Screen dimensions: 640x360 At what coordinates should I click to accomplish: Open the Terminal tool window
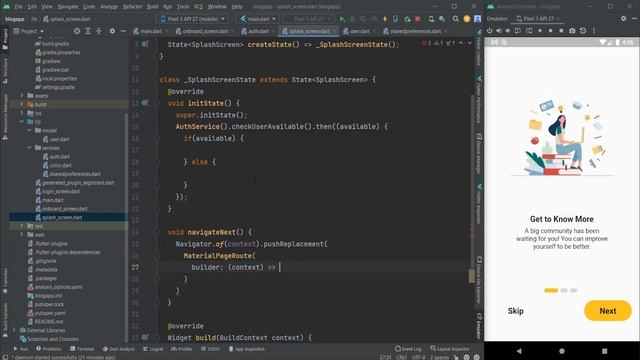point(82,349)
